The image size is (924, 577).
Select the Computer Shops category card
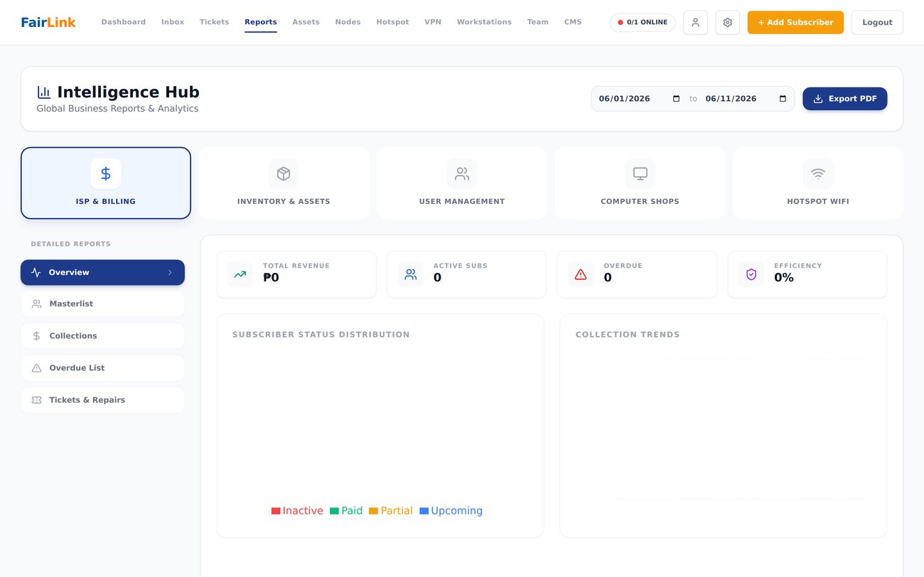640,183
